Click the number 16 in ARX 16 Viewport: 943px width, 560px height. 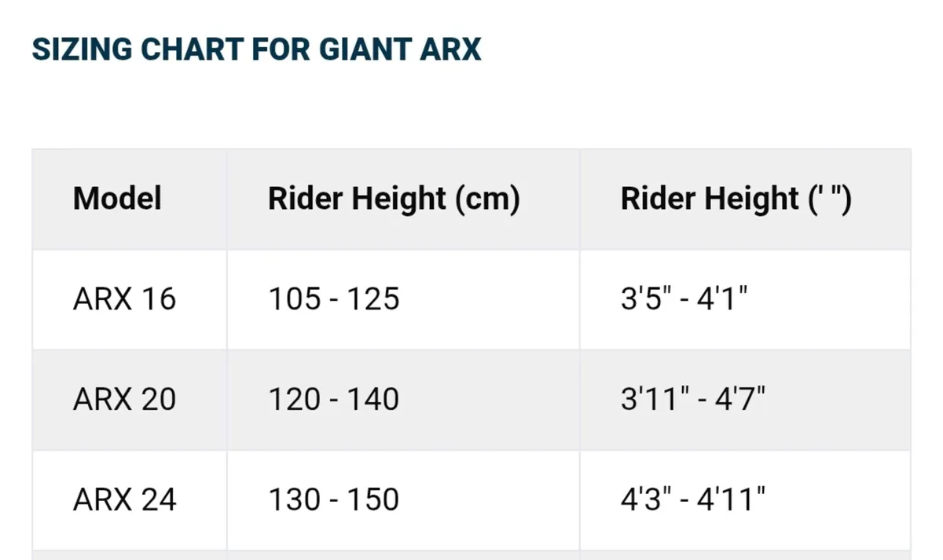pyautogui.click(x=159, y=299)
